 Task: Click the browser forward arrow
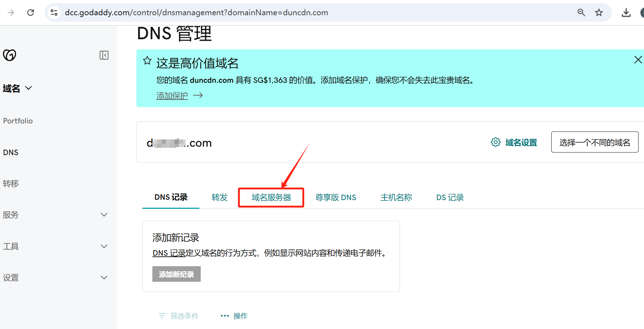point(11,13)
